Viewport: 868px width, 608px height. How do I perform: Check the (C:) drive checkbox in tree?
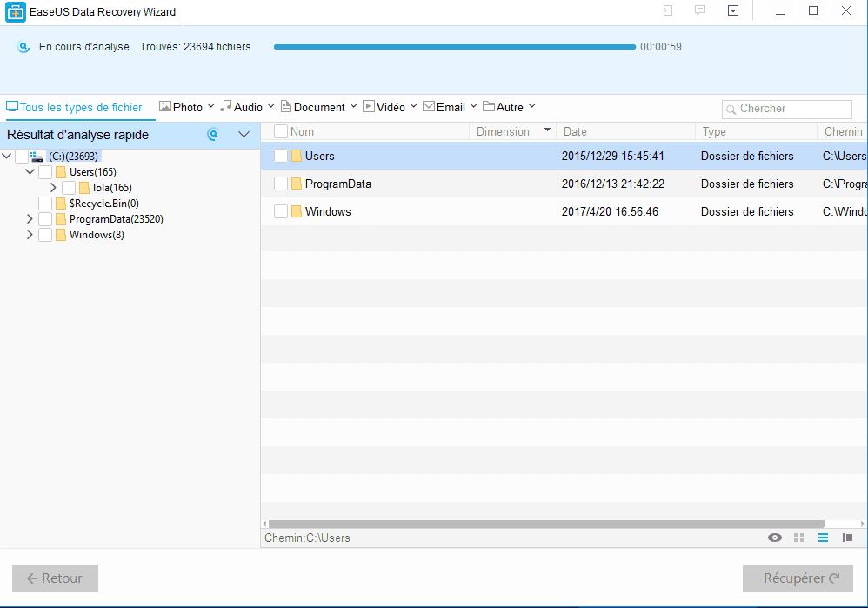click(22, 157)
